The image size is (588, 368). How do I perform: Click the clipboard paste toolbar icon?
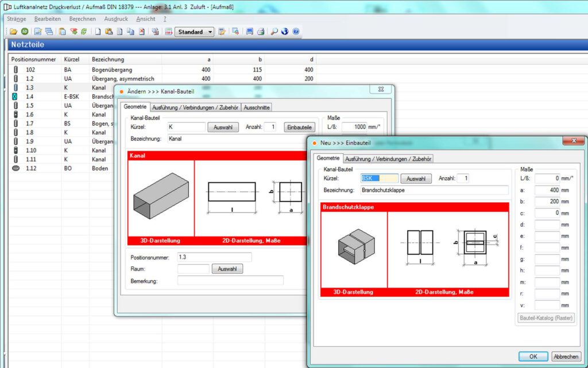(62, 32)
